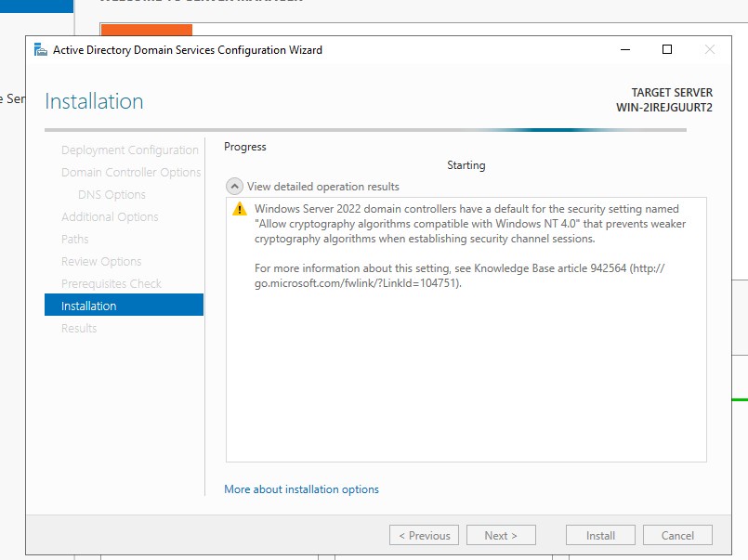Image resolution: width=748 pixels, height=560 pixels.
Task: Select Deployment Configuration step
Action: click(x=130, y=150)
